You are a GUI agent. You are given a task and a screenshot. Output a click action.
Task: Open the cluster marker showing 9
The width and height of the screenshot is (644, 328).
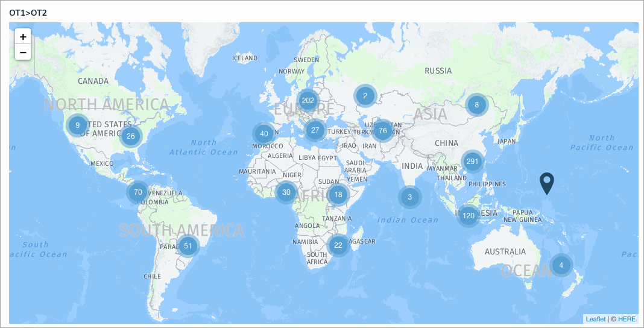point(78,125)
